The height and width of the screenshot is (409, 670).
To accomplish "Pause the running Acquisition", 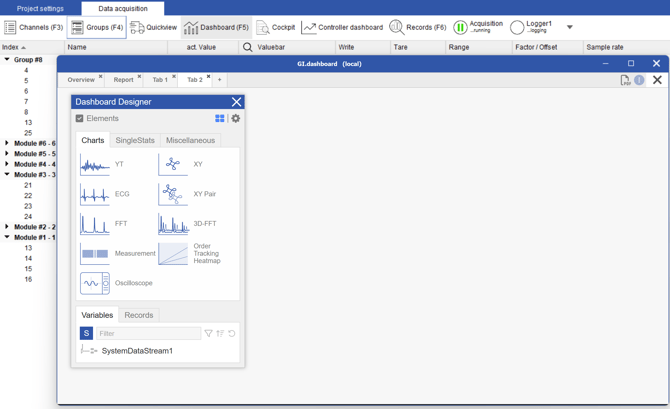I will [460, 27].
